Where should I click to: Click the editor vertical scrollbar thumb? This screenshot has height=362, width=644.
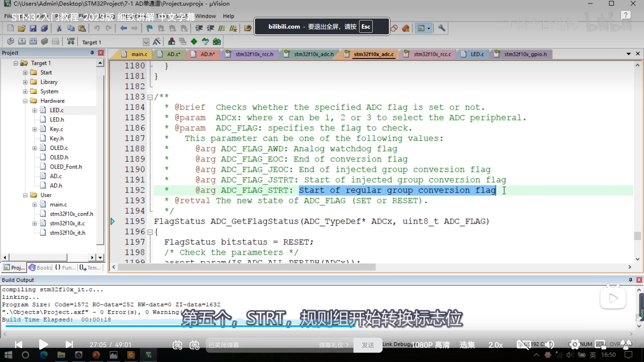(637, 236)
